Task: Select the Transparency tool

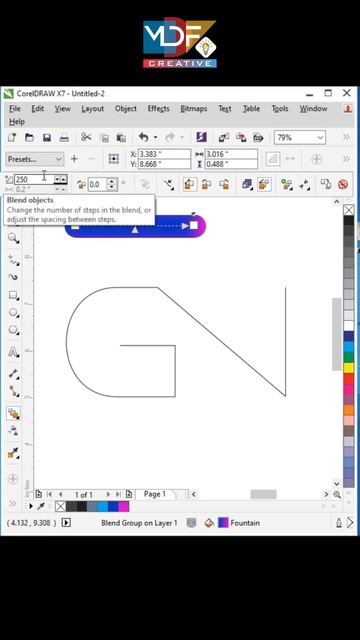Action: tap(13, 431)
